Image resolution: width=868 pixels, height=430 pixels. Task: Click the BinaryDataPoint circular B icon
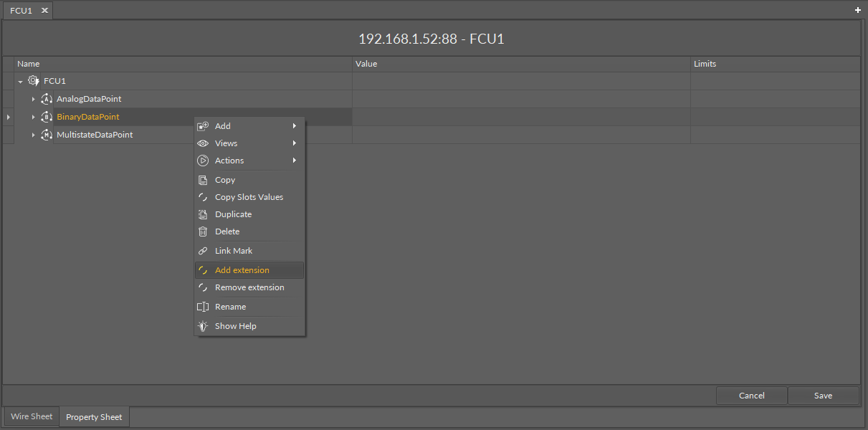[x=47, y=117]
